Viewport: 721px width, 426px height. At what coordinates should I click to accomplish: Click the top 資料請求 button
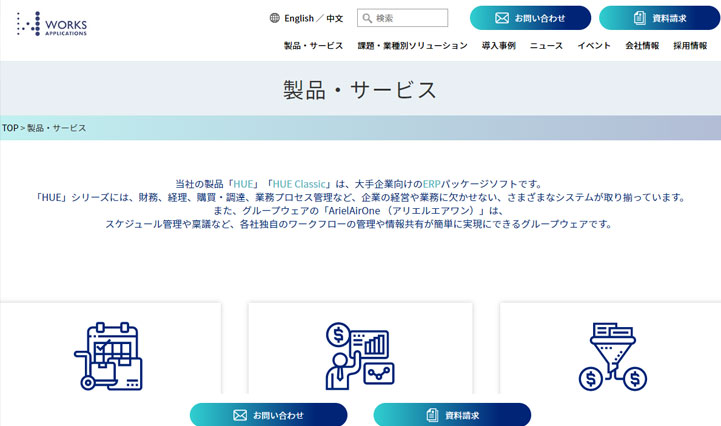(659, 18)
